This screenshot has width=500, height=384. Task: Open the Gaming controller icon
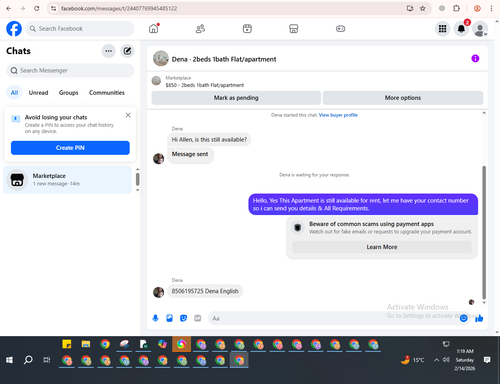[x=340, y=29]
